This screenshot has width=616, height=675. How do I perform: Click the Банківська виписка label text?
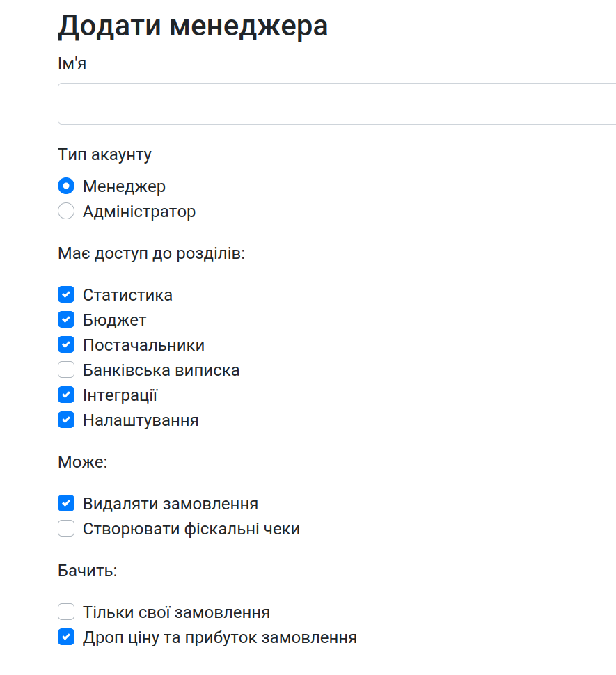pos(161,370)
